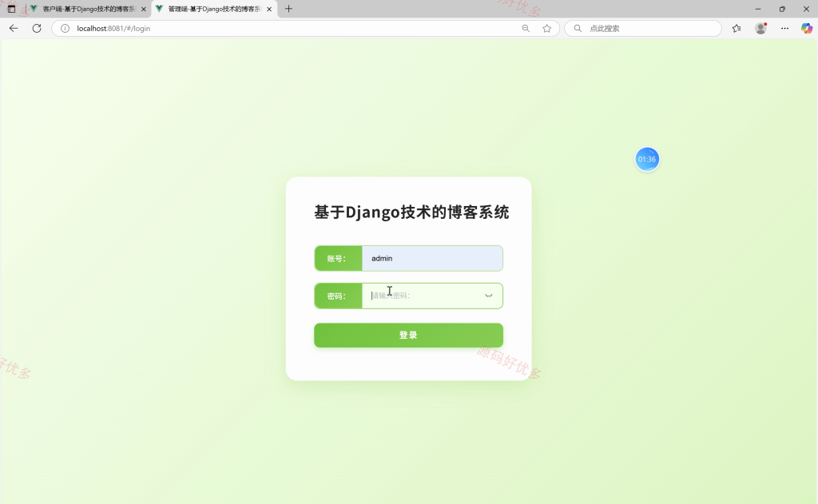Open tab actions menu icon
Image resolution: width=818 pixels, height=504 pixels.
(x=11, y=9)
